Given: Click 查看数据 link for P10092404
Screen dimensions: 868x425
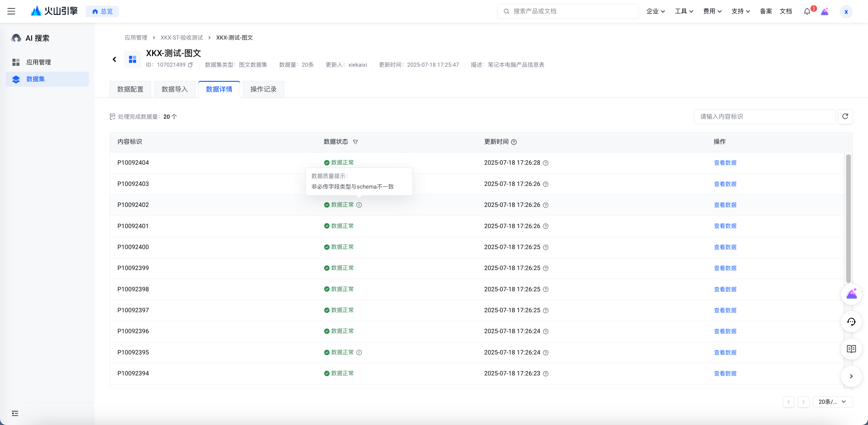Looking at the screenshot, I should point(725,163).
